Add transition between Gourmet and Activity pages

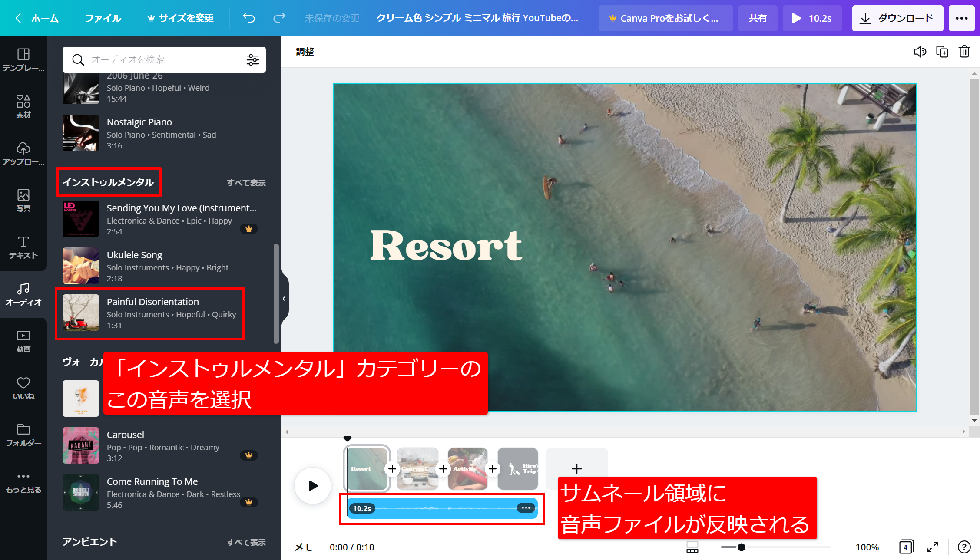coord(443,469)
